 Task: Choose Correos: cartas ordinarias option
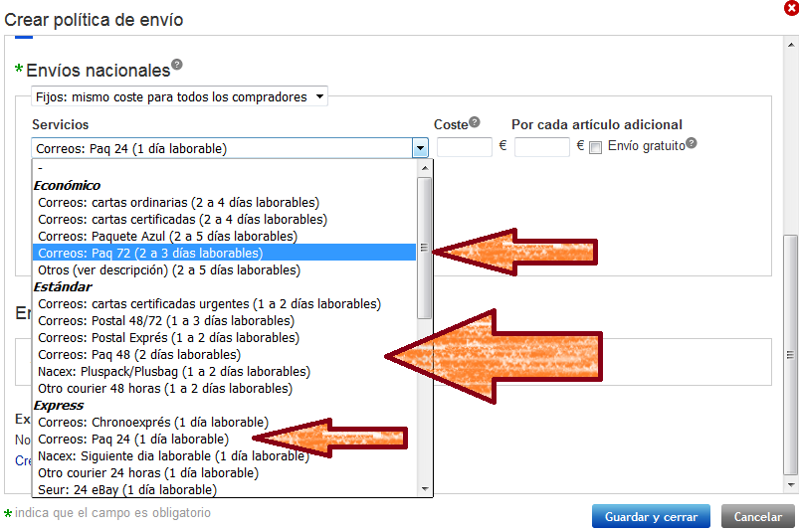(x=224, y=203)
